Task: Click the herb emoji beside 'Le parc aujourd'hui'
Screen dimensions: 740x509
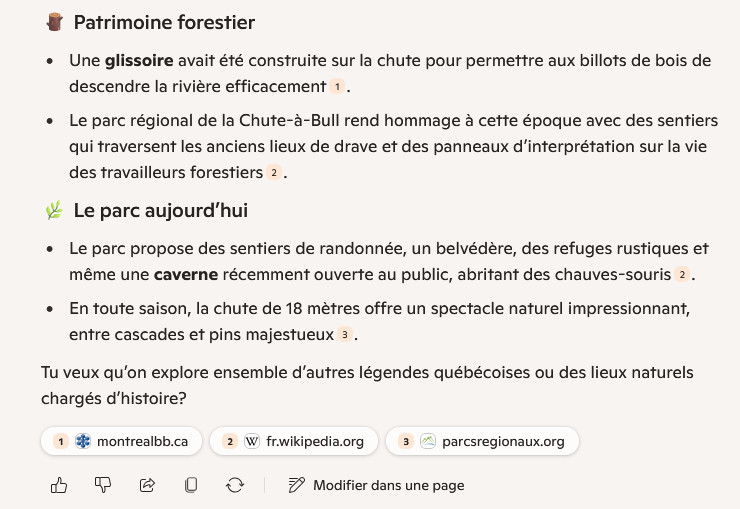Action: click(x=54, y=211)
